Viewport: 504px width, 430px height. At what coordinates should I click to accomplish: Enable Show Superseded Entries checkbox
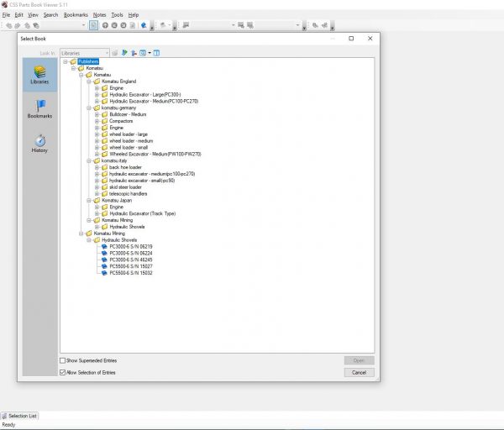click(x=62, y=360)
